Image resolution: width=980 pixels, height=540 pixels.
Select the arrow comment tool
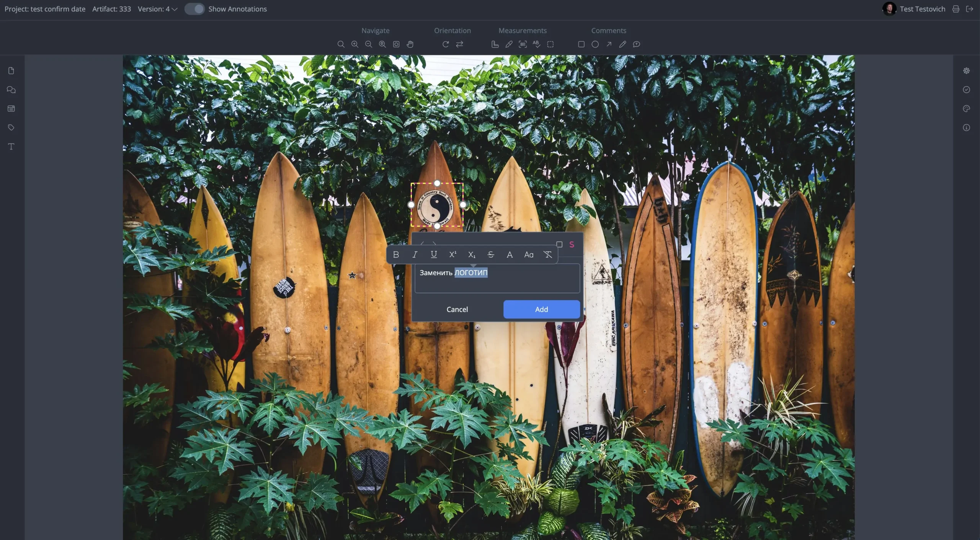[609, 44]
